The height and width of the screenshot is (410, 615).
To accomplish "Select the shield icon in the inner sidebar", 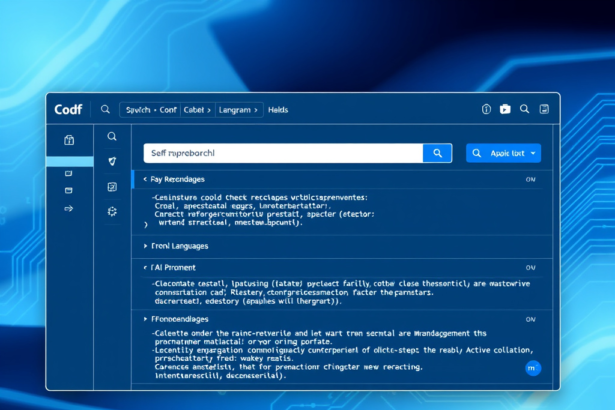I will (112, 161).
